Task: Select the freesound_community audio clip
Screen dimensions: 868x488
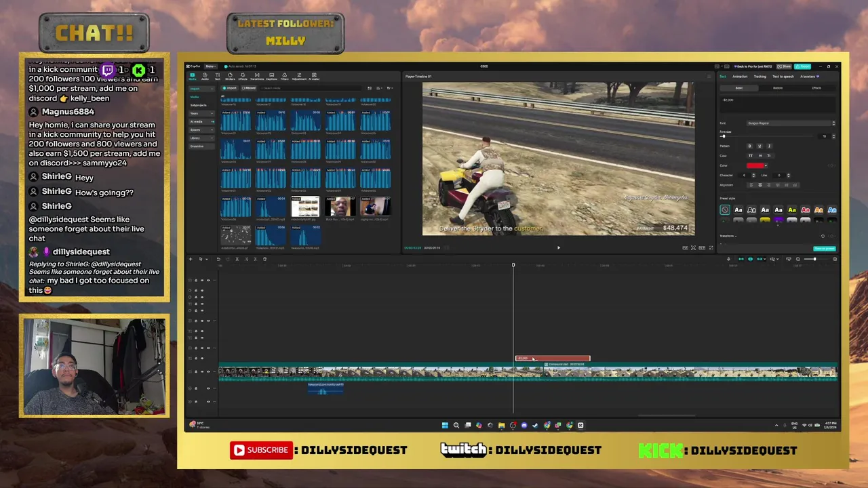Action: (x=325, y=388)
